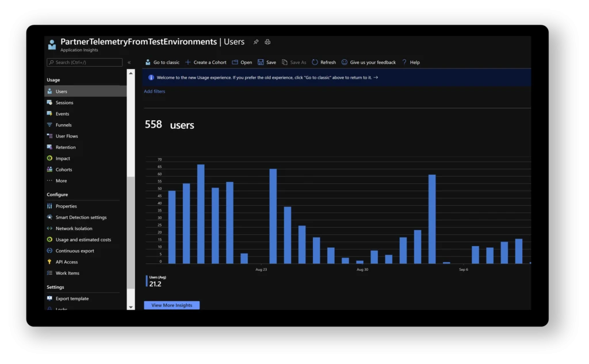Open the Sessions usage report
The height and width of the screenshot is (364, 589).
coord(64,102)
